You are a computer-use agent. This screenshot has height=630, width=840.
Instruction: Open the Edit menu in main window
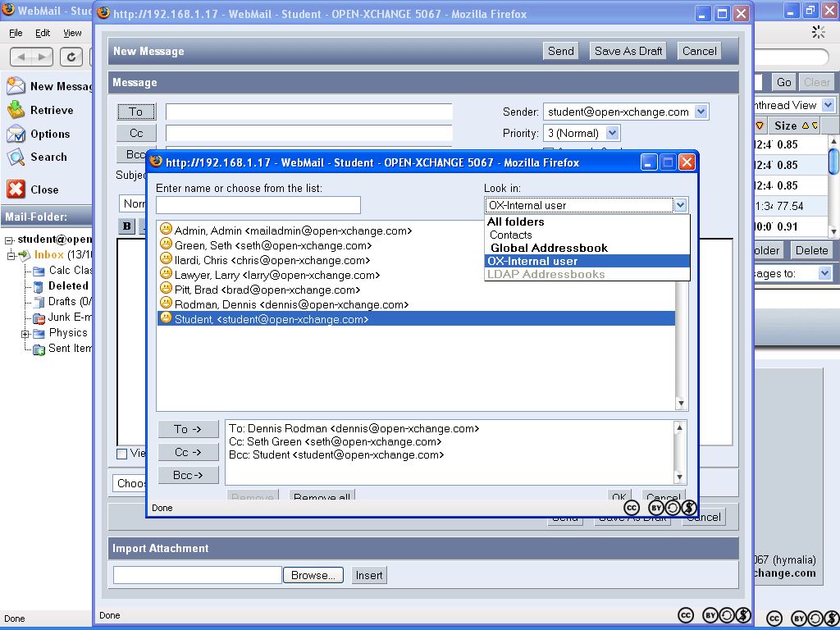(x=43, y=33)
